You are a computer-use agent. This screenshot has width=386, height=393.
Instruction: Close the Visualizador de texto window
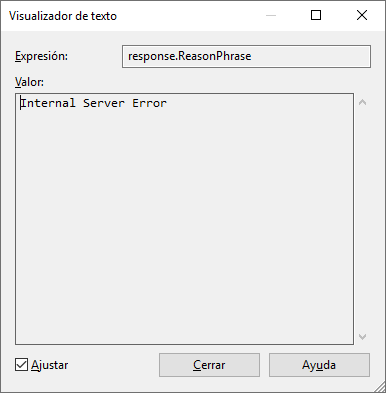(362, 15)
